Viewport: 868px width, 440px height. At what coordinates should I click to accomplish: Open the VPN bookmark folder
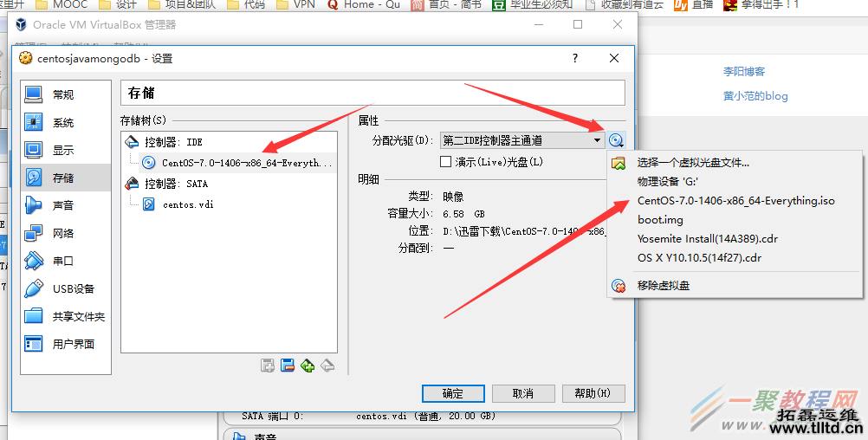(x=295, y=4)
